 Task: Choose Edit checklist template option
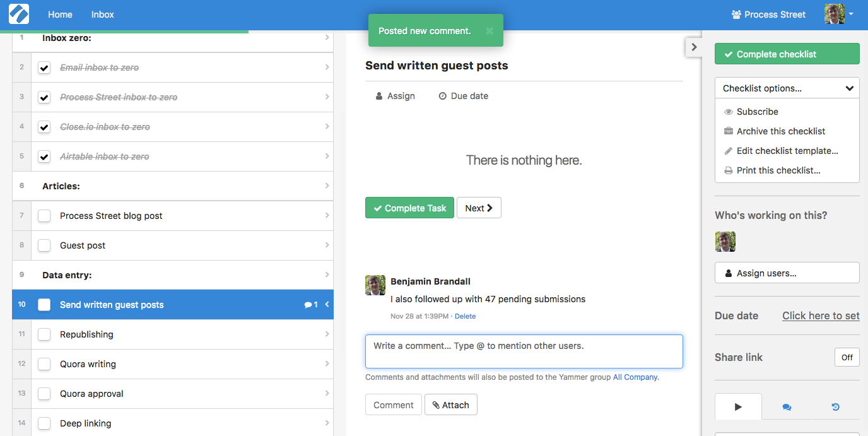pos(781,151)
